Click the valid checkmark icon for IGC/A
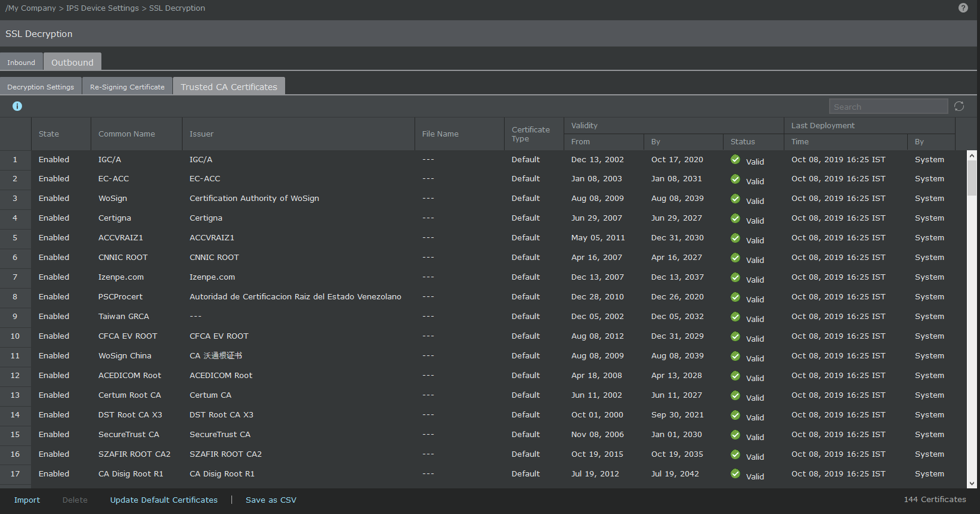 tap(735, 159)
